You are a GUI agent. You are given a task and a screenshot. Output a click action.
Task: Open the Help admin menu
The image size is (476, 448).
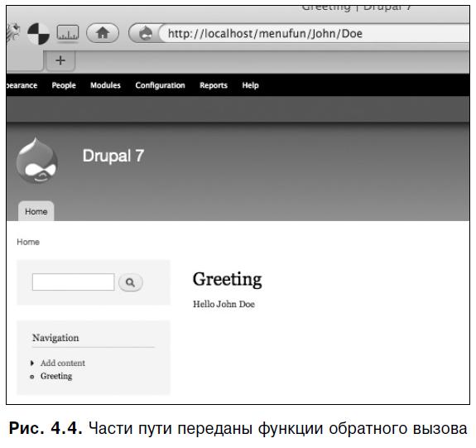point(251,85)
